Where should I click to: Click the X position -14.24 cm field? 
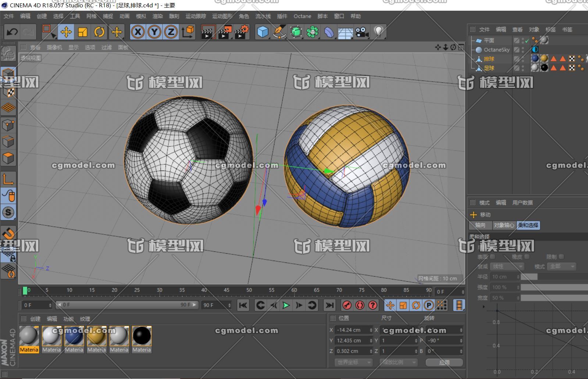pyautogui.click(x=353, y=330)
